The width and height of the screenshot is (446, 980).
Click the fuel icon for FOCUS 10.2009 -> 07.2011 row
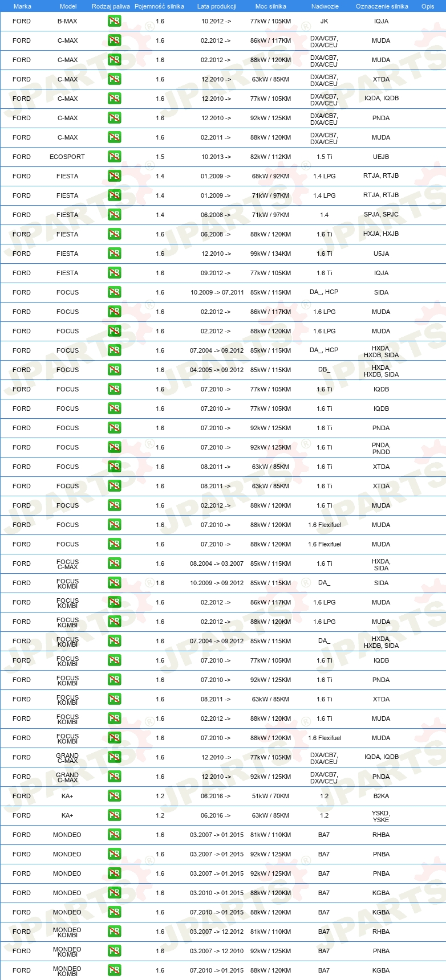[x=114, y=292]
